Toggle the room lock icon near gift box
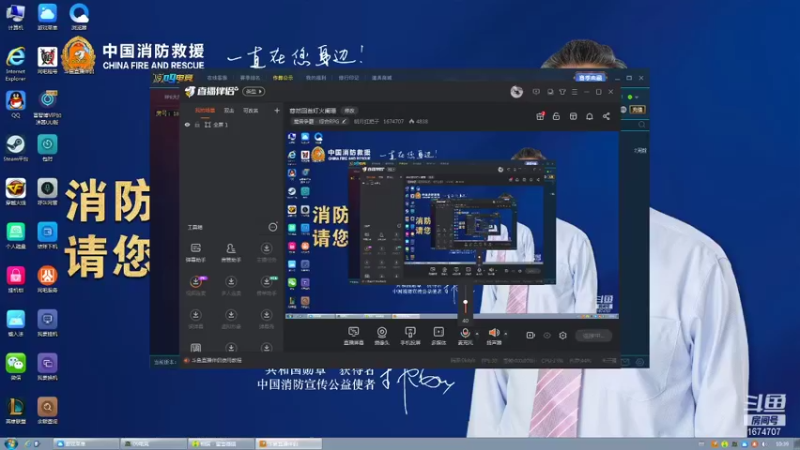Screen dimensions: 800x450 coord(556,116)
